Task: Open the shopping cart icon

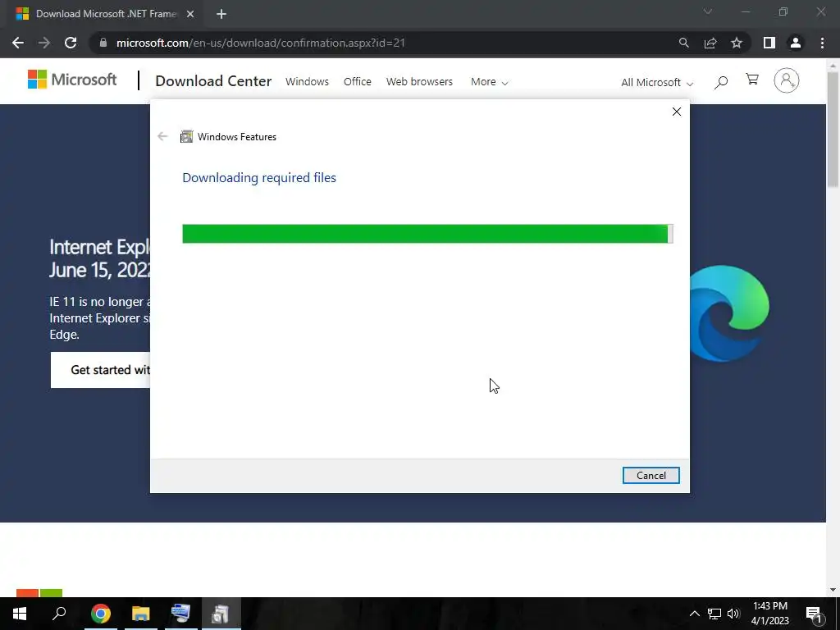Action: click(752, 80)
